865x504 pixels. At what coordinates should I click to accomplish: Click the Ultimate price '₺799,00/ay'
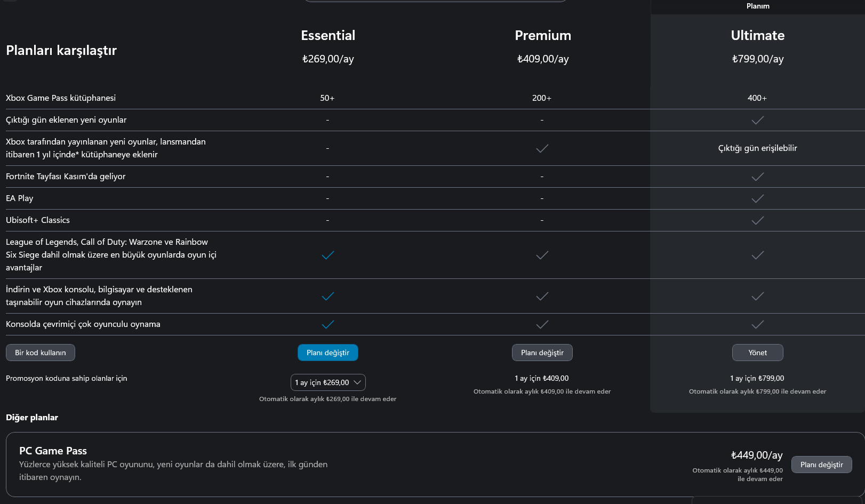point(758,59)
